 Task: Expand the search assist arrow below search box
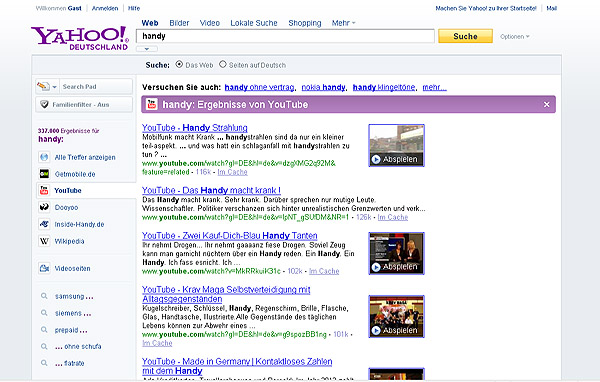147,49
